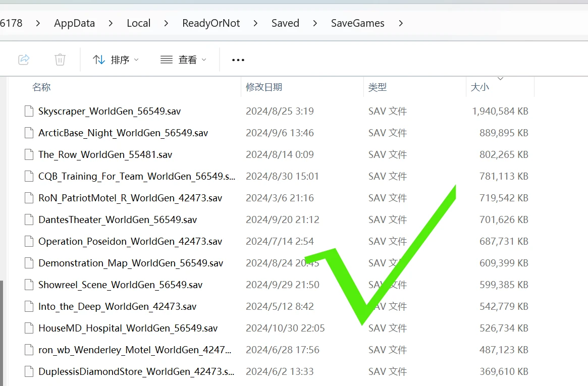
Task: Click the vertical scrollbar thumb at left edge
Action: tap(2, 333)
